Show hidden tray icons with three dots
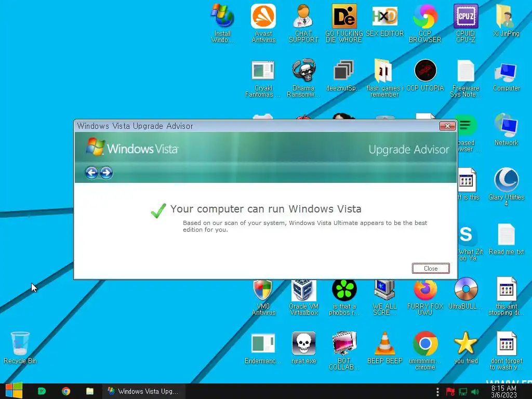The width and height of the screenshot is (532, 399). pos(437,392)
